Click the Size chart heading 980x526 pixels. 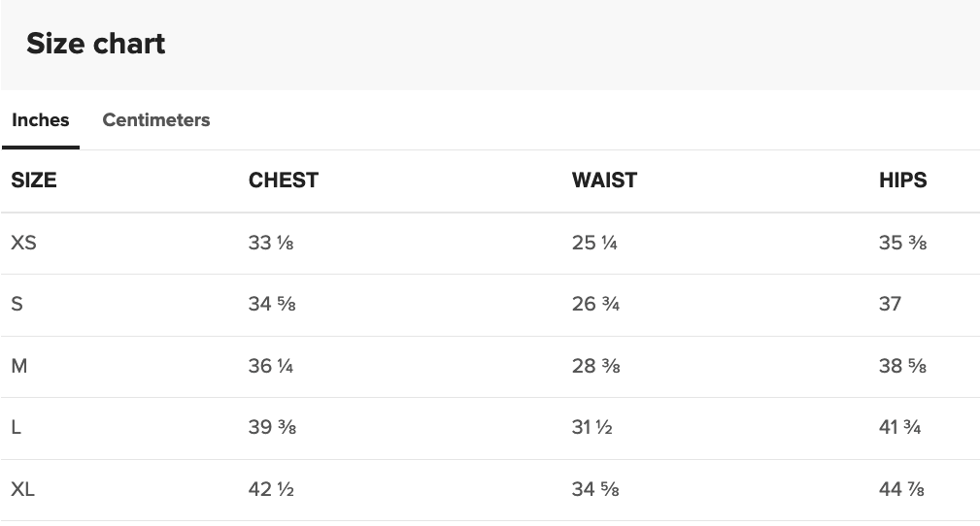tap(96, 44)
